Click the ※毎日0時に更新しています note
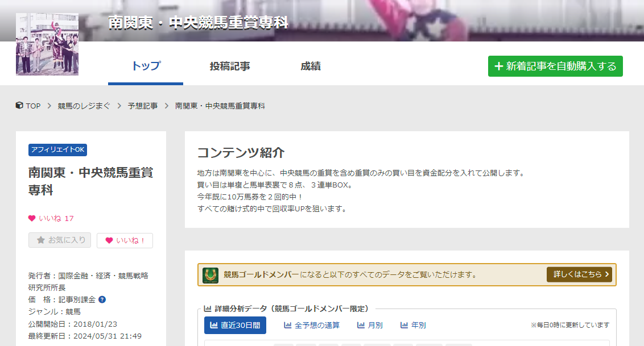644x346 pixels. point(570,325)
